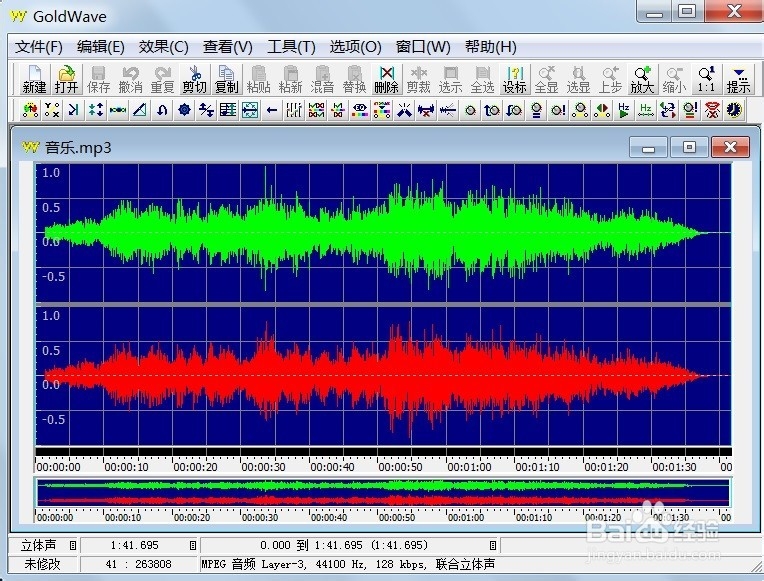Open the 窗口(W) menu

point(422,47)
